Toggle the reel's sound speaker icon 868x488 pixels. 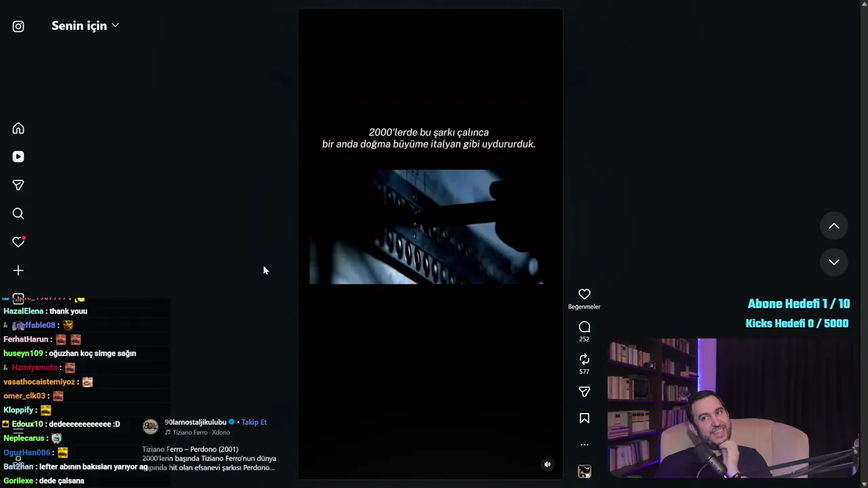coord(547,464)
